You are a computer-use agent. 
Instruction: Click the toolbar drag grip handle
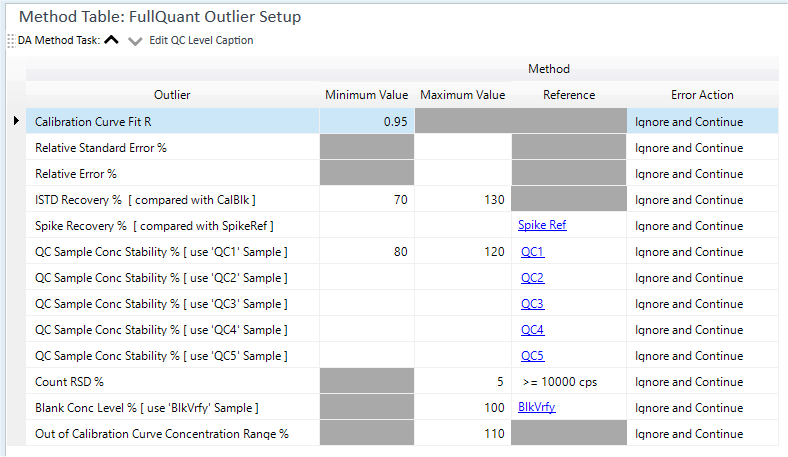(11, 40)
